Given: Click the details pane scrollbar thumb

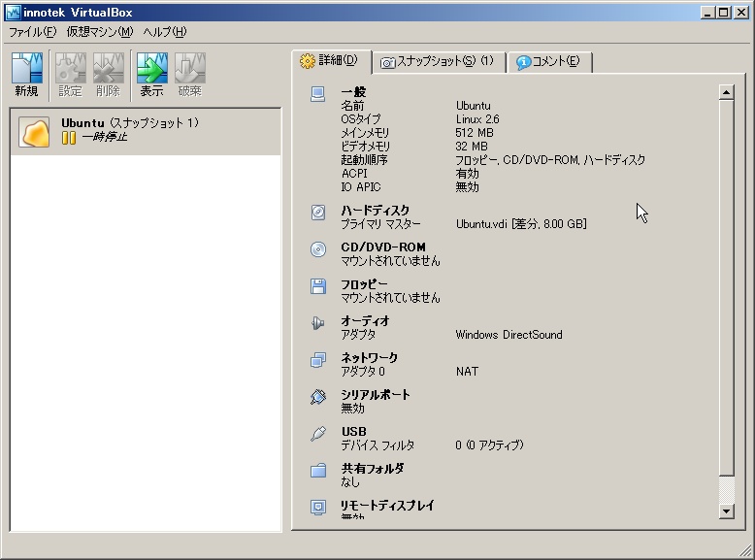Looking at the screenshot, I should click(x=727, y=287).
